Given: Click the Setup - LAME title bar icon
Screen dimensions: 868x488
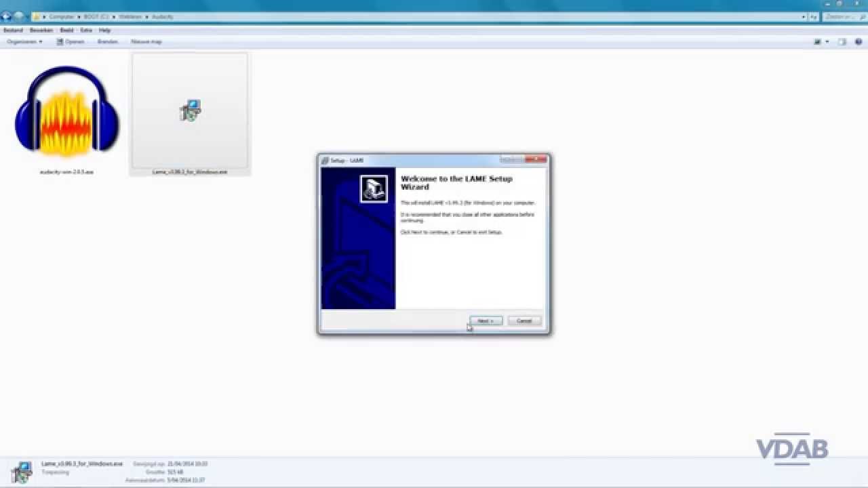Looking at the screenshot, I should click(x=325, y=161).
